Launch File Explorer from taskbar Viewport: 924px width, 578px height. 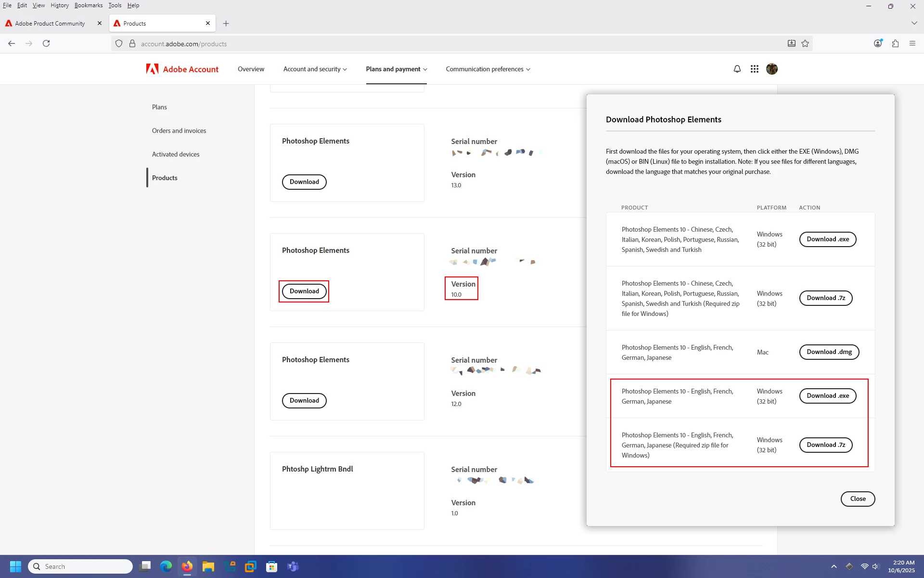208,566
